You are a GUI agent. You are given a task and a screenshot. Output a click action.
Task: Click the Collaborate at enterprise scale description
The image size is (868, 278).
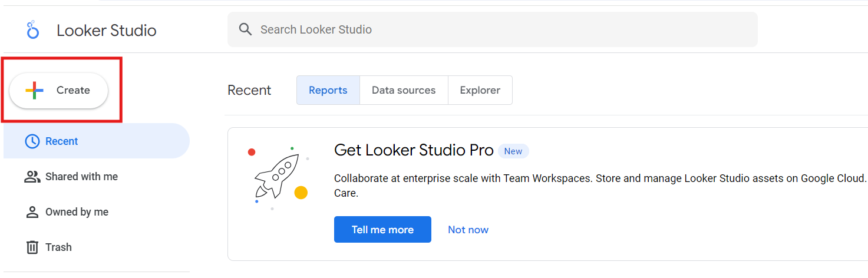pyautogui.click(x=600, y=185)
